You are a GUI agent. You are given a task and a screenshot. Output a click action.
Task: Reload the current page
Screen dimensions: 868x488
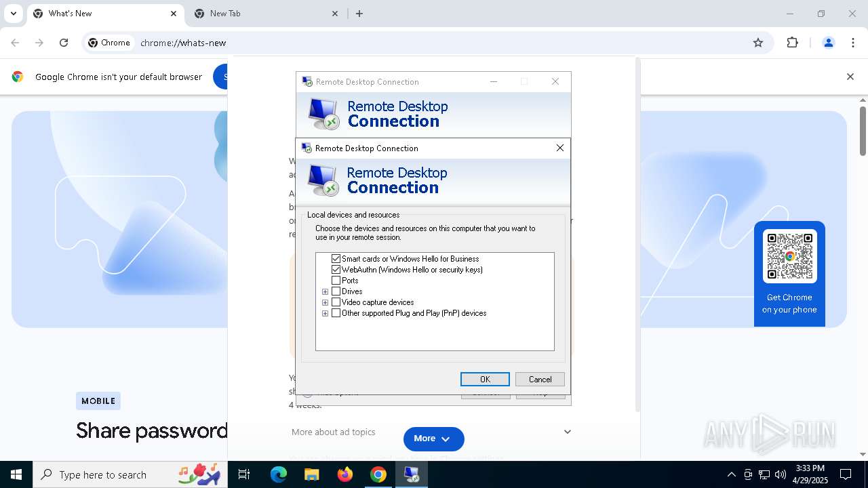(x=64, y=43)
